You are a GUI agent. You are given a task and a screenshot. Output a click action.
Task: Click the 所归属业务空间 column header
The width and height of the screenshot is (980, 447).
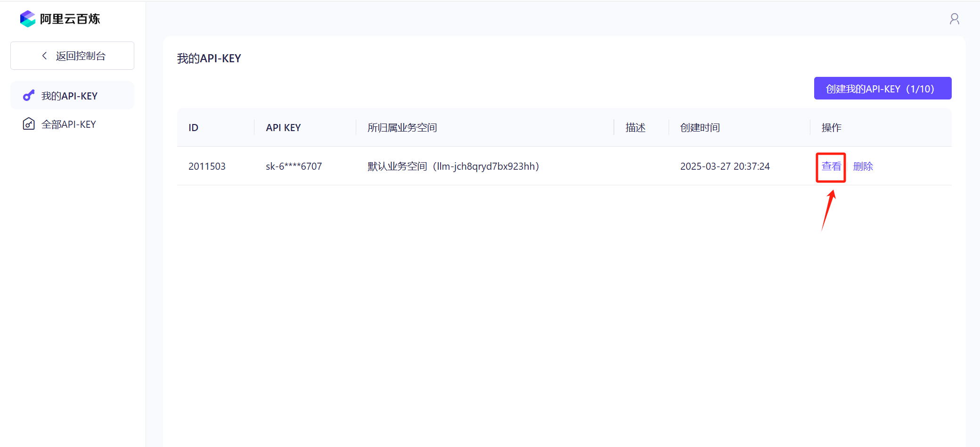click(x=402, y=128)
